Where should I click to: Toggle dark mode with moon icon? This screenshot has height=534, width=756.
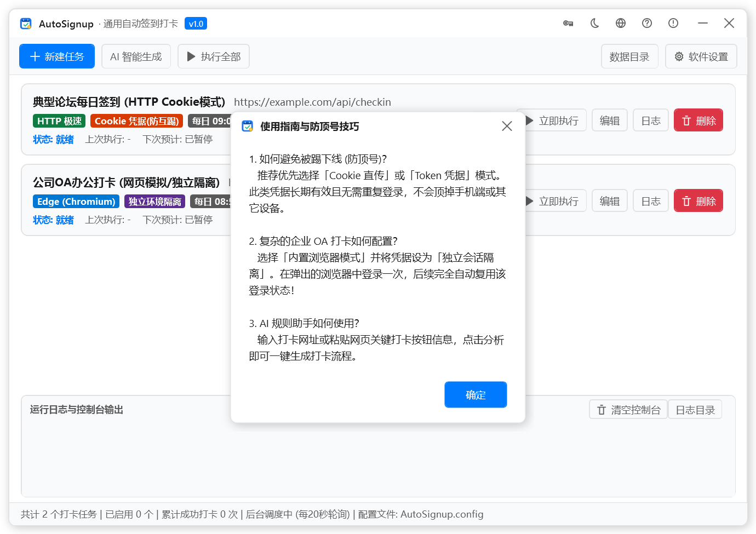coord(594,23)
